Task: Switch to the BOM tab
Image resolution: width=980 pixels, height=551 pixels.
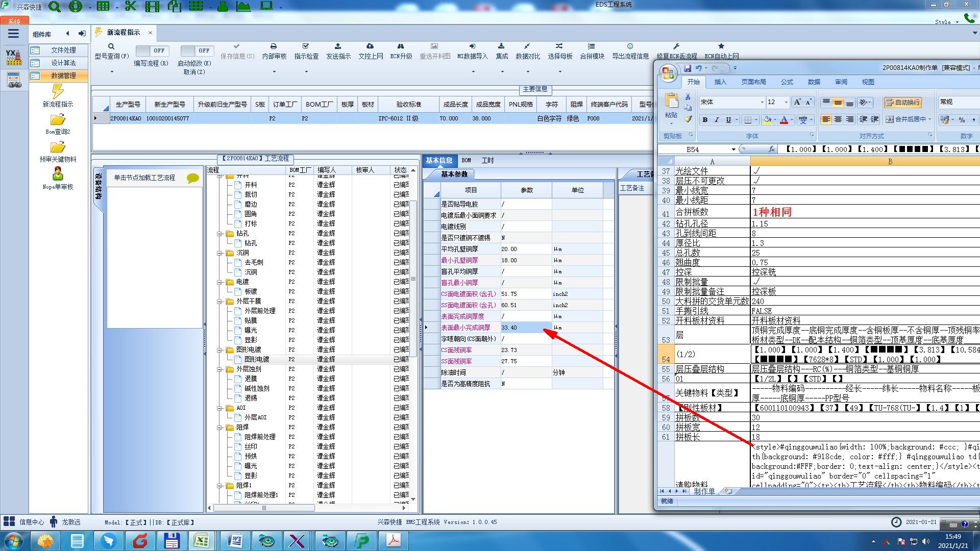Action: click(466, 160)
